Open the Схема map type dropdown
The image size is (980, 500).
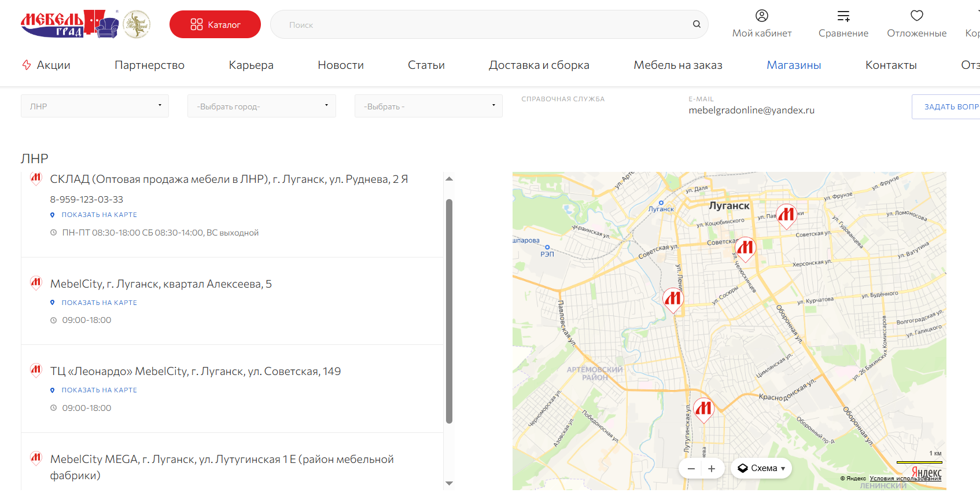(761, 468)
